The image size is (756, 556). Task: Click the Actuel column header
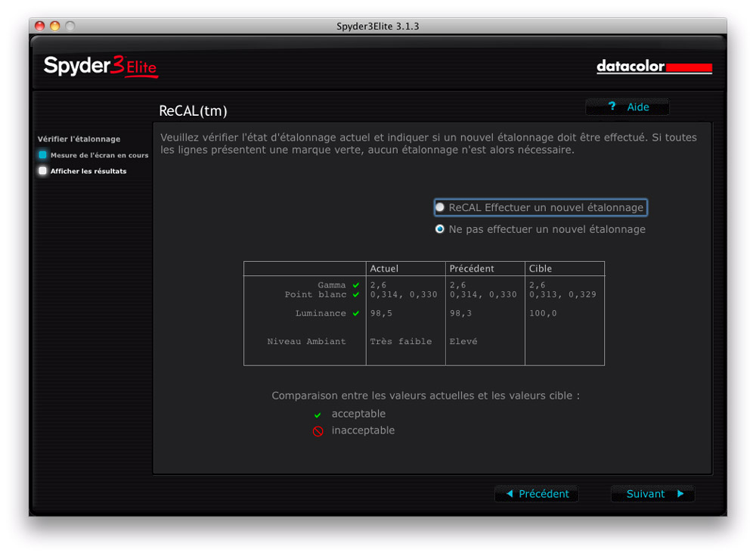coord(384,269)
